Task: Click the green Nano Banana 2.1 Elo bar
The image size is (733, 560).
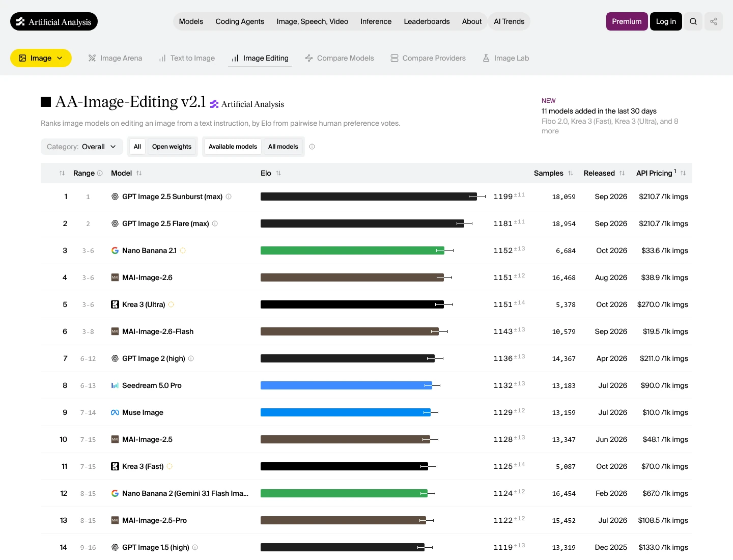Action: tap(352, 250)
